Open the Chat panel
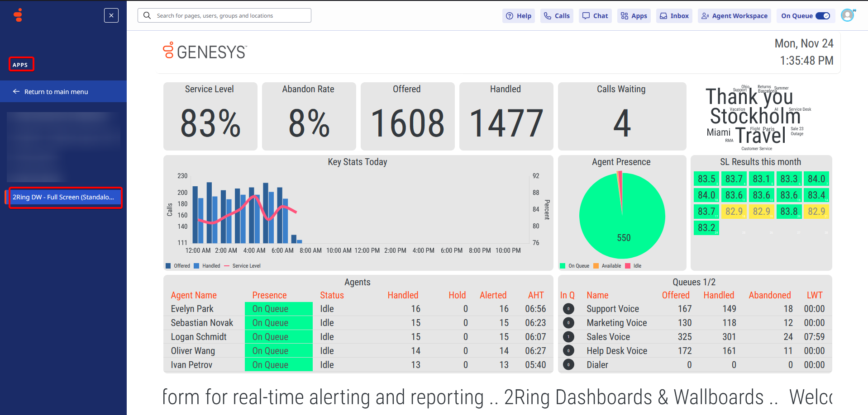This screenshot has height=415, width=868. click(595, 16)
